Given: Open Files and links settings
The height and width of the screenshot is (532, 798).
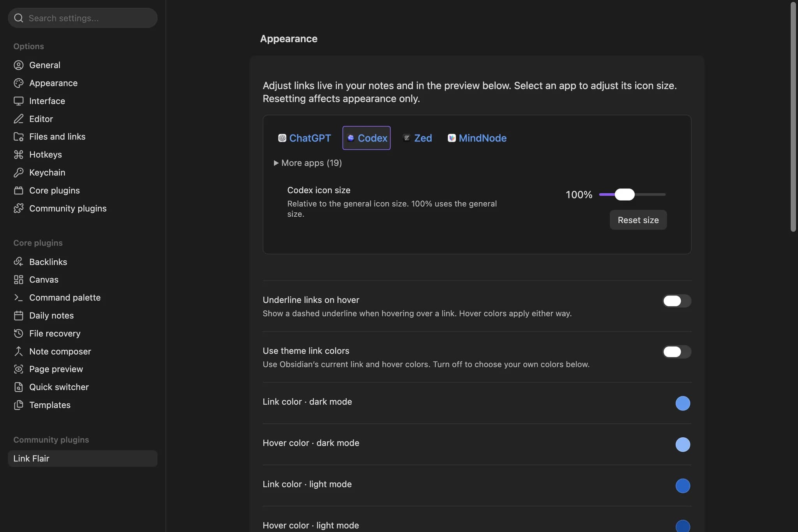Looking at the screenshot, I should (x=83, y=137).
